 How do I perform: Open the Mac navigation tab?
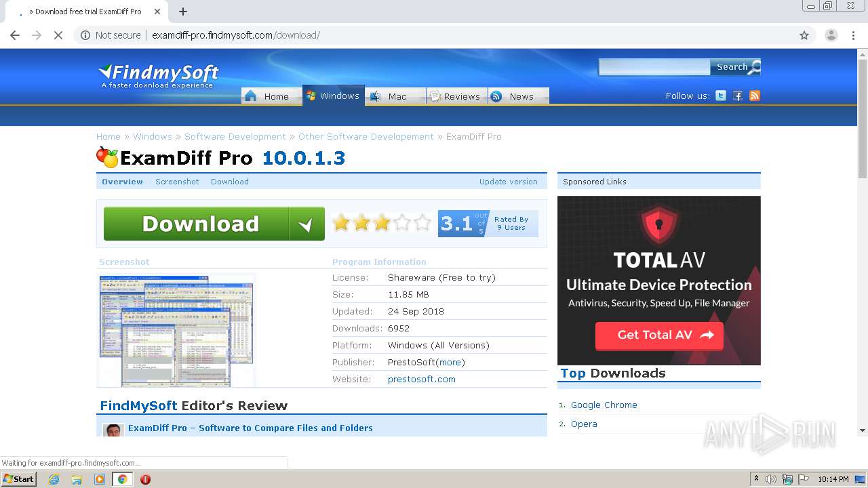tap(395, 96)
